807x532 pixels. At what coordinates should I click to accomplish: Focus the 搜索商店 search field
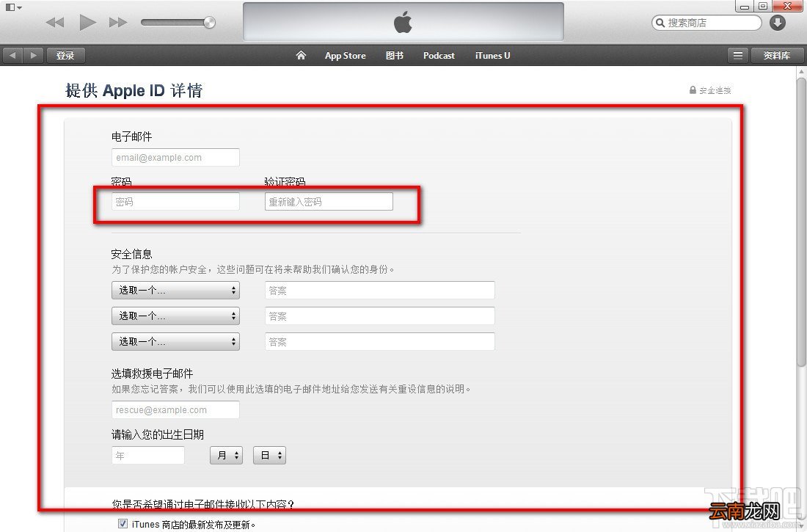[x=706, y=23]
